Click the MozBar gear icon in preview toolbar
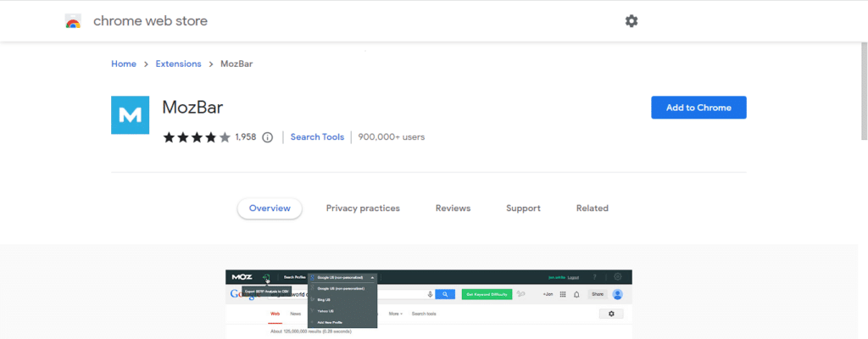The image size is (868, 339). click(617, 276)
